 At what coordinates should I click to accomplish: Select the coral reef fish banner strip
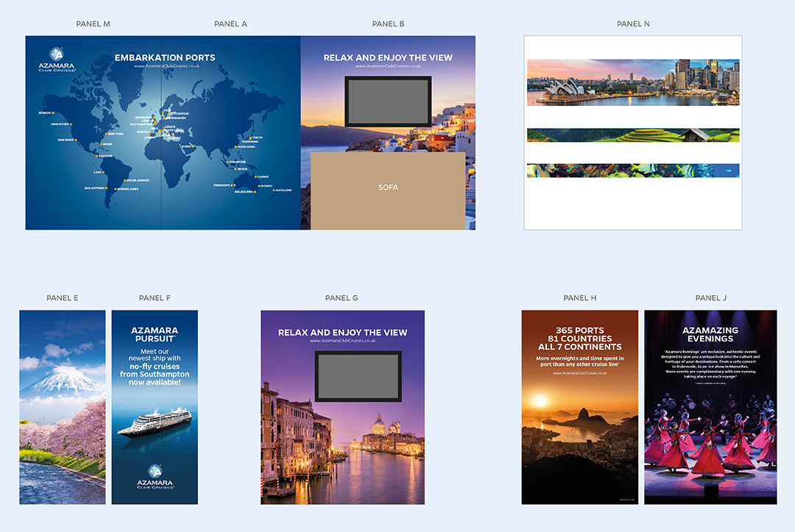click(633, 171)
